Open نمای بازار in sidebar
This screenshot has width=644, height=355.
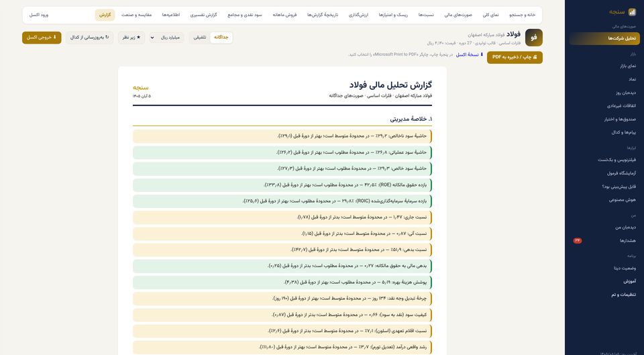coord(604,66)
